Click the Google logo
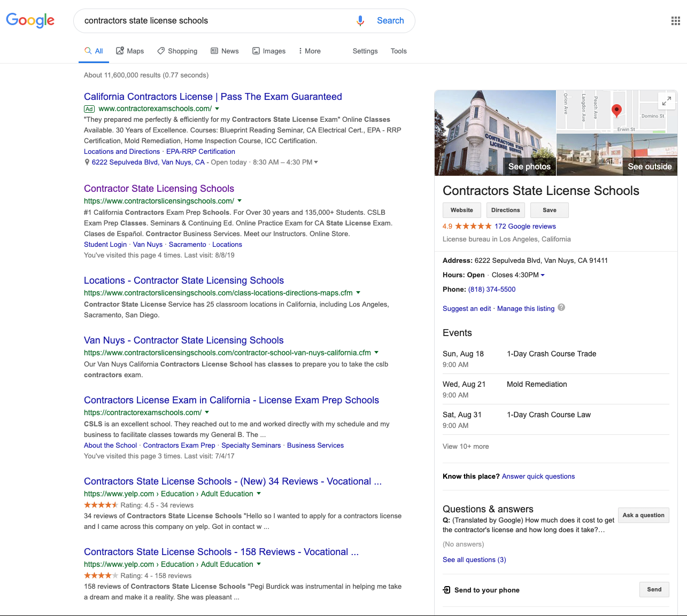The width and height of the screenshot is (687, 616). point(30,20)
